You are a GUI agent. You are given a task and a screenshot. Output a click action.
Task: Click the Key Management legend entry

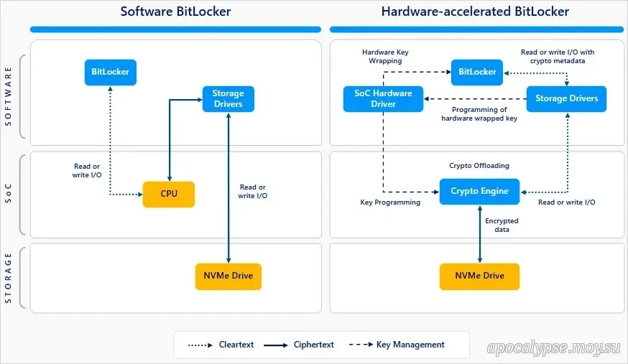click(x=410, y=345)
